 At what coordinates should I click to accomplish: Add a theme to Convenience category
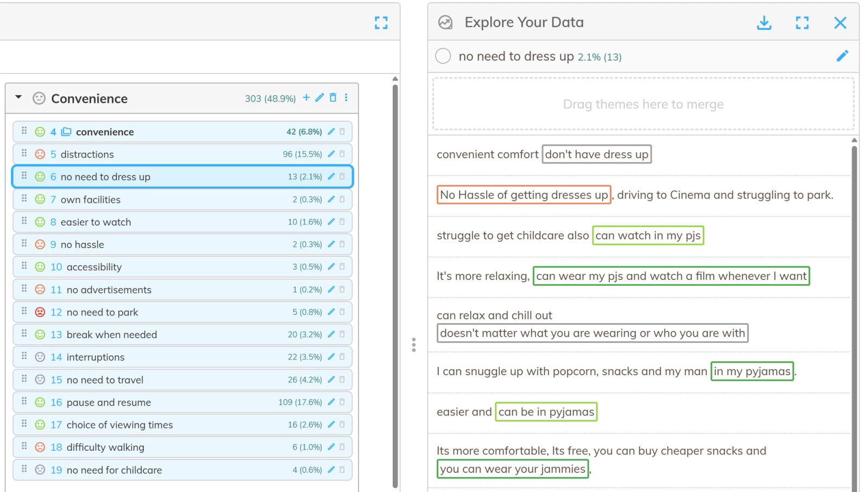[306, 97]
